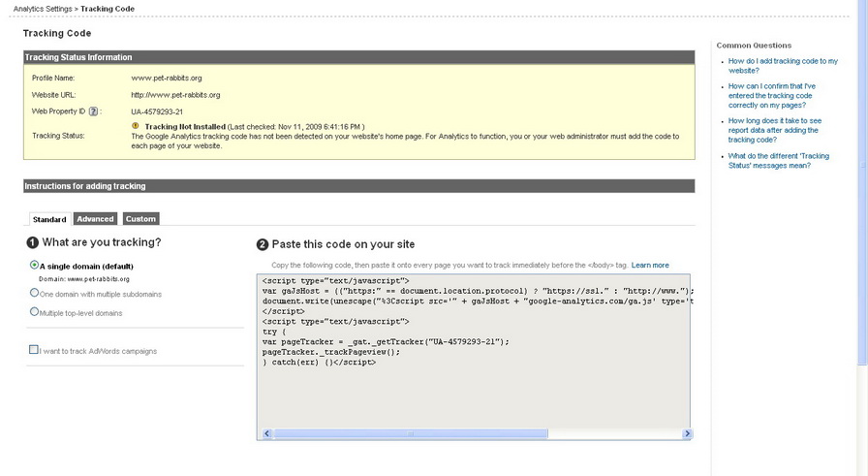Screen dimensions: 868x476
Task: Switch to the Advanced tab
Action: tap(95, 219)
